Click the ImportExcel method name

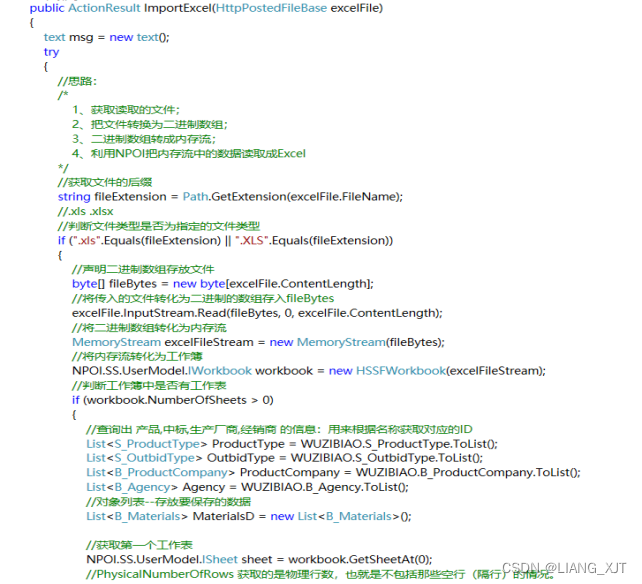[177, 8]
